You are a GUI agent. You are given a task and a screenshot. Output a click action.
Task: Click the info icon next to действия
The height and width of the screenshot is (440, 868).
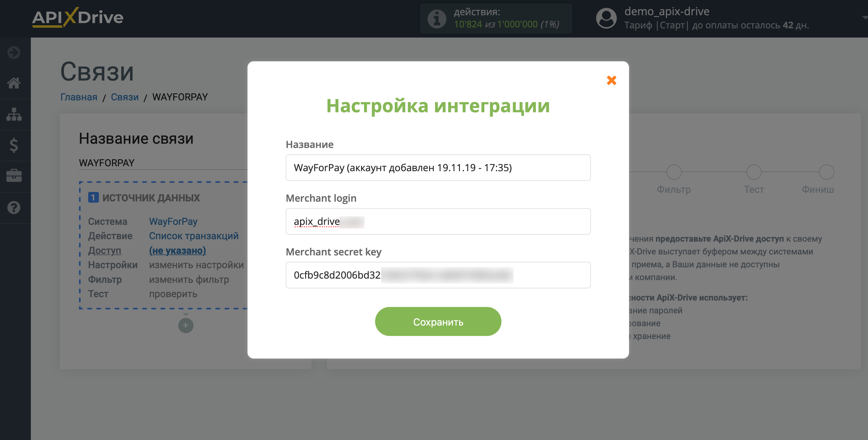(437, 19)
